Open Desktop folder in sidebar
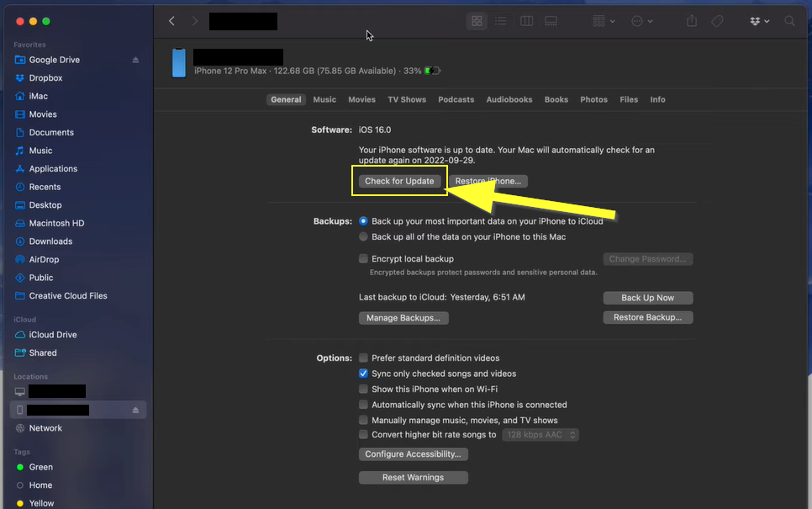Screen dimensions: 812x509 [45, 205]
